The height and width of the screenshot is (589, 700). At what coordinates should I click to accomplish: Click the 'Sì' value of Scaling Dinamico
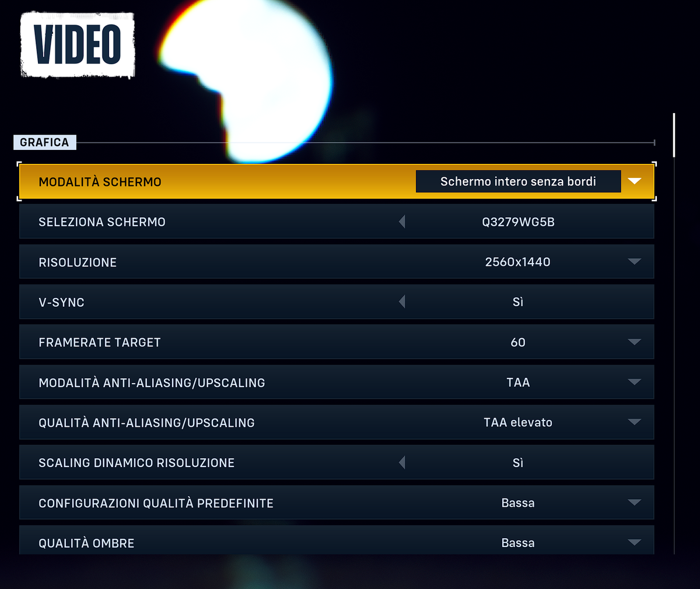pos(518,462)
